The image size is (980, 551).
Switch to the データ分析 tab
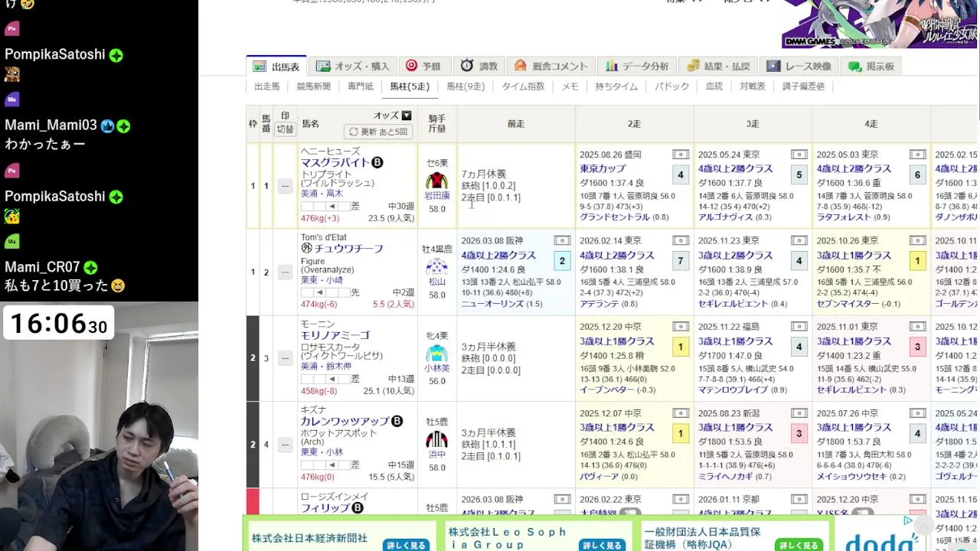pyautogui.click(x=638, y=67)
